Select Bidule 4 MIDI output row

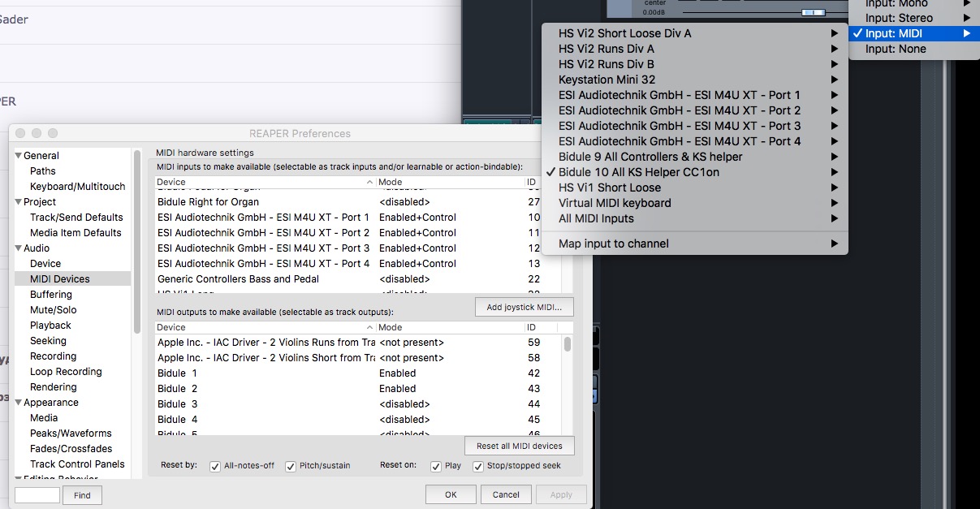(x=358, y=420)
